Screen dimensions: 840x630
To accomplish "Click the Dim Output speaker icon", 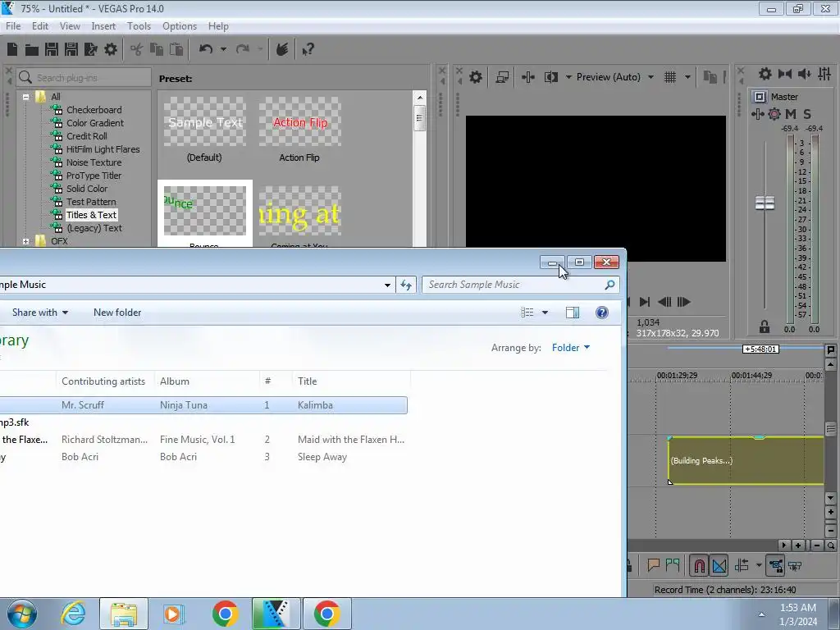I will coord(804,74).
